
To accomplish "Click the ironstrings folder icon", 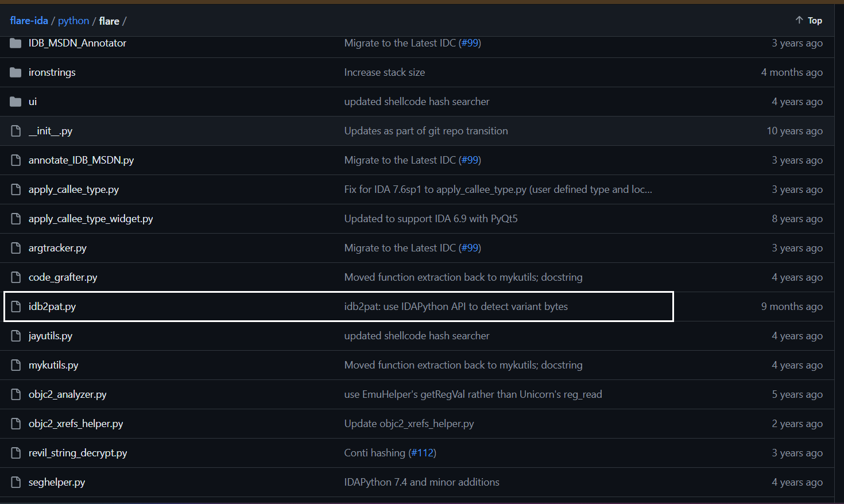I will 16,72.
